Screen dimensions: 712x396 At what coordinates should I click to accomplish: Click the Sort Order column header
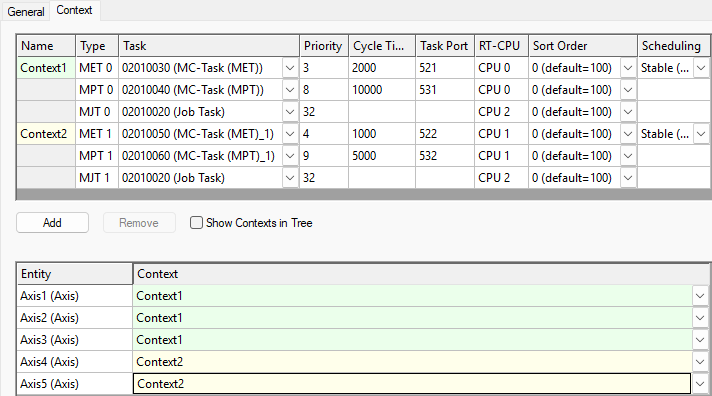(x=583, y=46)
